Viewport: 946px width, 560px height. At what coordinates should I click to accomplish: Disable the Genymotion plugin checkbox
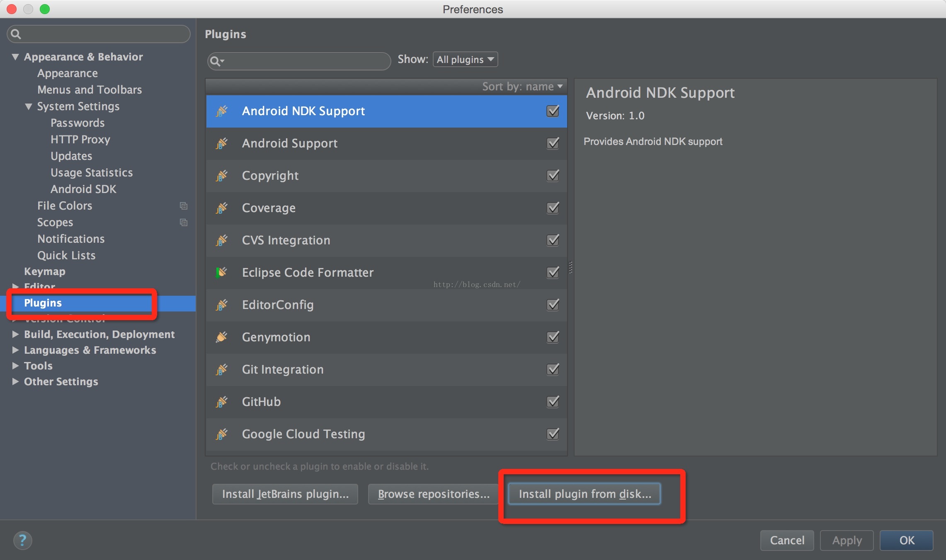click(553, 337)
